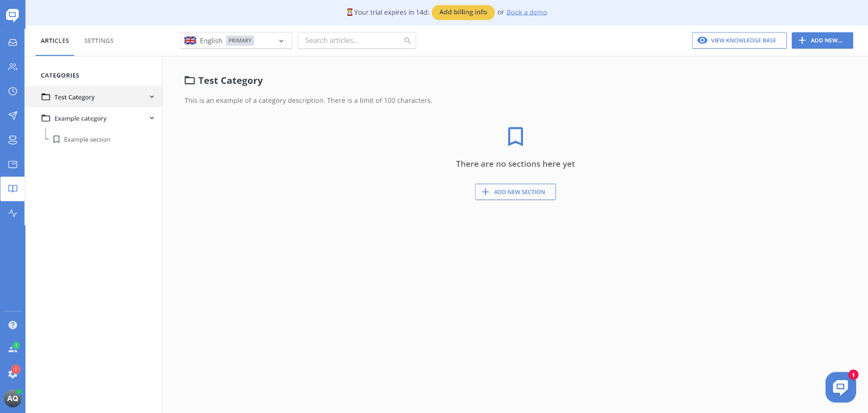The image size is (868, 413).
Task: Open the live chat widget bubble
Action: pos(840,387)
